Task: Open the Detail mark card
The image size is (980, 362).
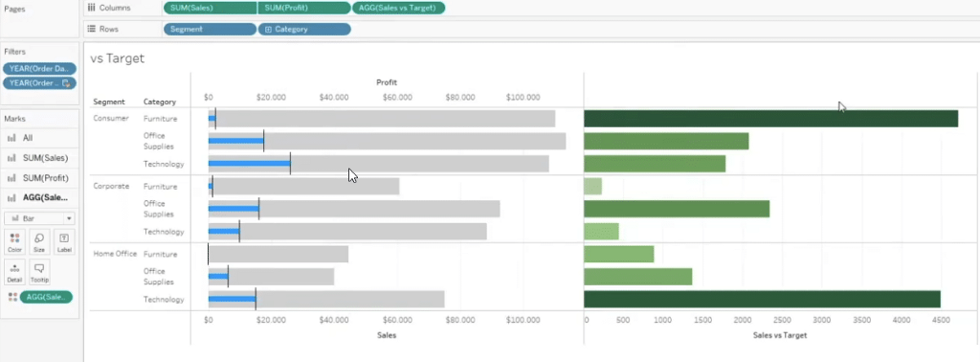Action: [x=14, y=272]
